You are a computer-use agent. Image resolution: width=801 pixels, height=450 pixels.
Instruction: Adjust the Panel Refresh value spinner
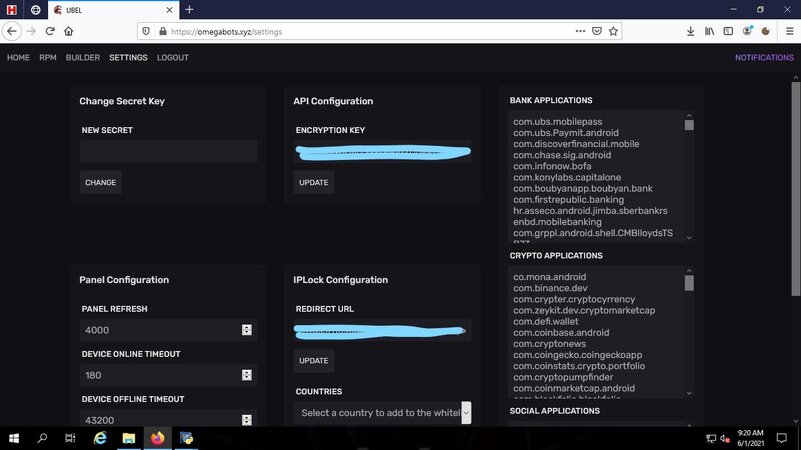click(x=246, y=330)
